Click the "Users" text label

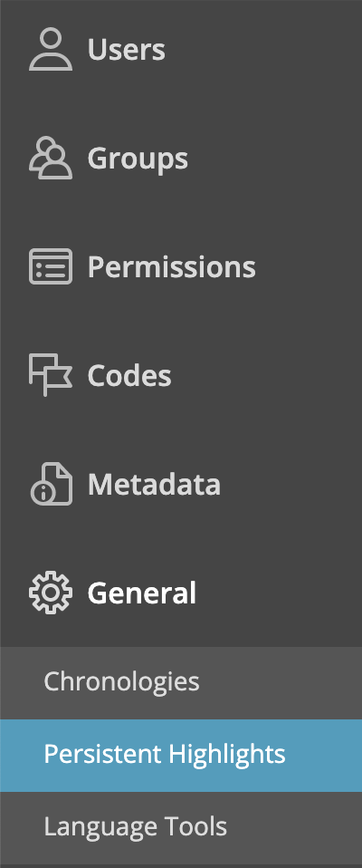coord(126,49)
